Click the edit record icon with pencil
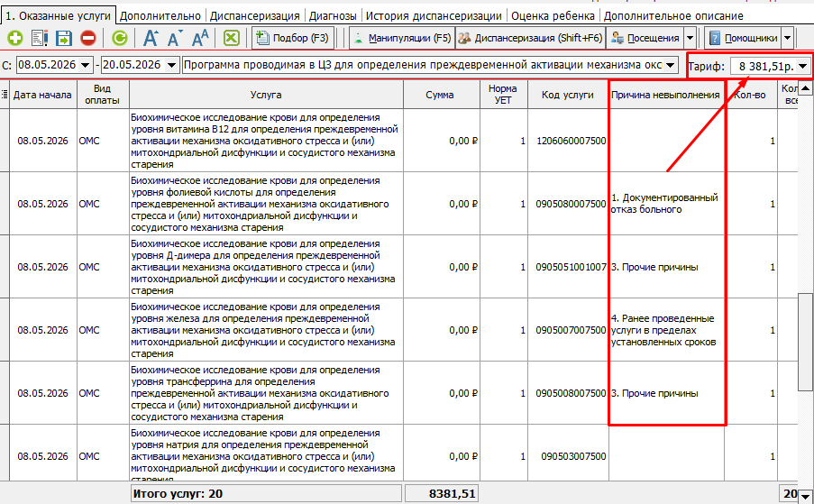The height and width of the screenshot is (504, 814). pyautogui.click(x=40, y=38)
